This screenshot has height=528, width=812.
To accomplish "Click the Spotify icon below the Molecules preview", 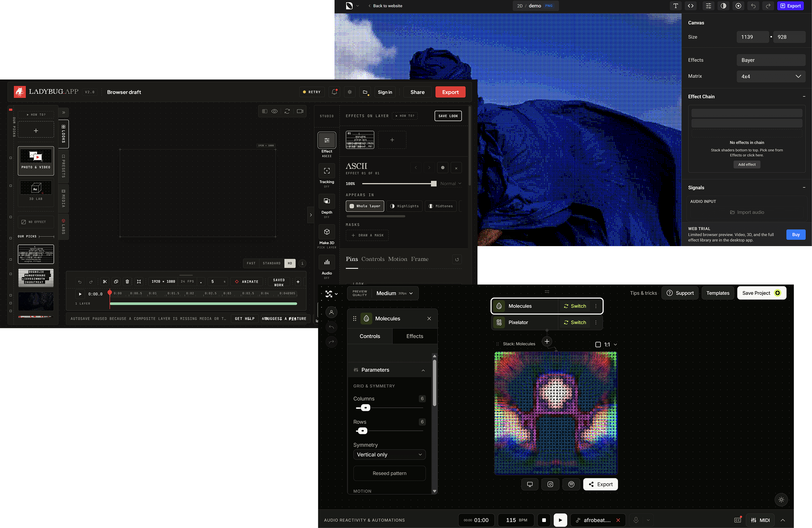I will 571,484.
